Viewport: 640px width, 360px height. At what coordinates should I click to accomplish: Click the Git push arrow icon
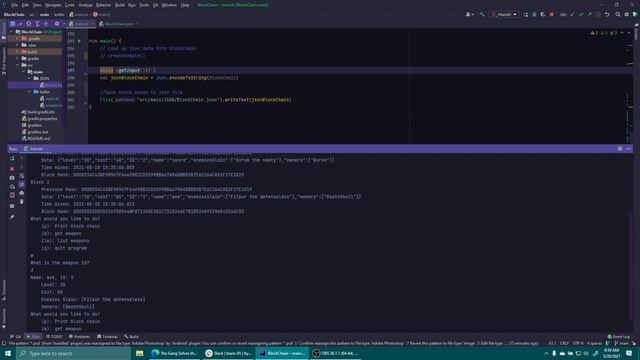[x=589, y=14]
